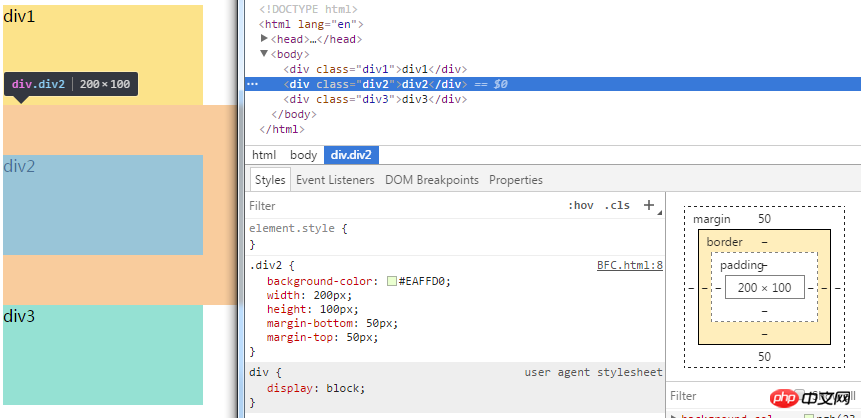Click the body breadcrumb

(303, 155)
